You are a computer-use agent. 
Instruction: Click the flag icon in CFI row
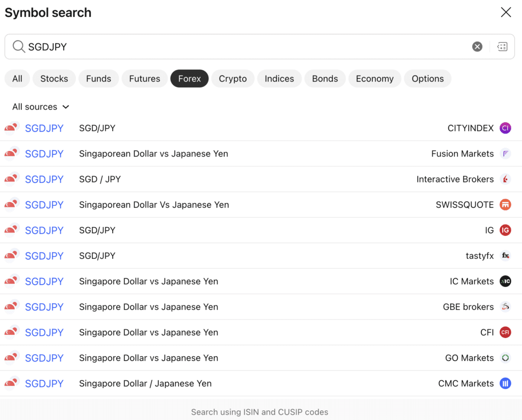click(x=12, y=332)
